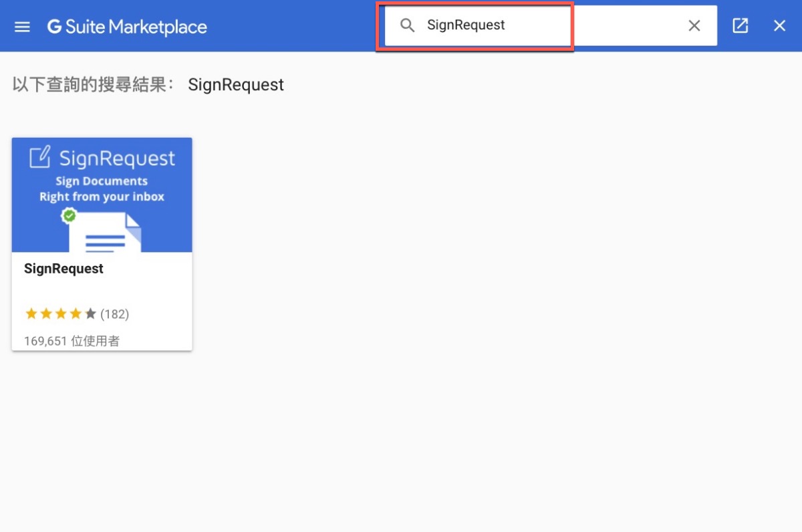This screenshot has height=532, width=802.
Task: Click the star rating on SignRequest card
Action: tap(61, 313)
